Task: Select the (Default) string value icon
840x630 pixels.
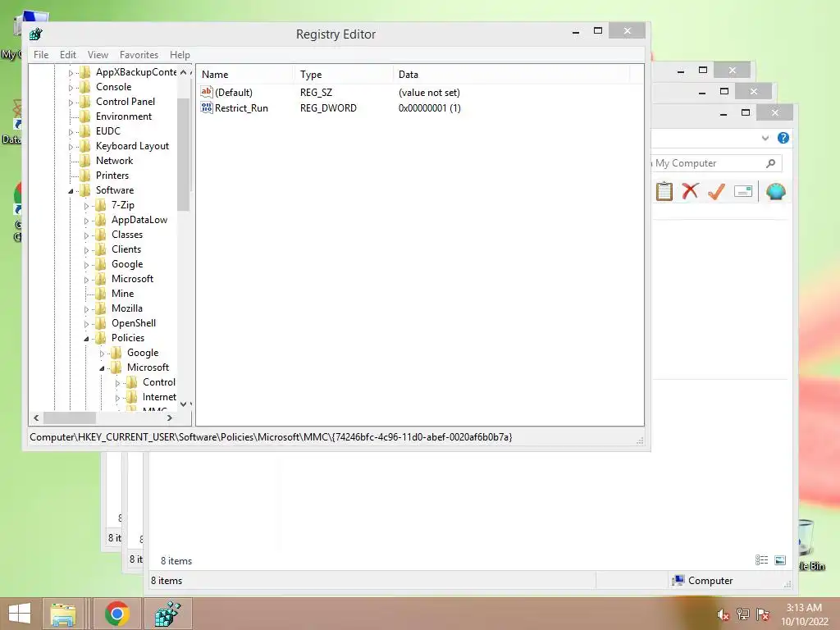Action: [206, 92]
